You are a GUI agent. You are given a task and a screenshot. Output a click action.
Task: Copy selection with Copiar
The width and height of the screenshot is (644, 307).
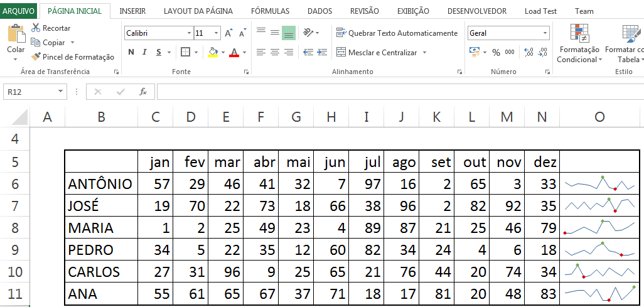[48, 42]
